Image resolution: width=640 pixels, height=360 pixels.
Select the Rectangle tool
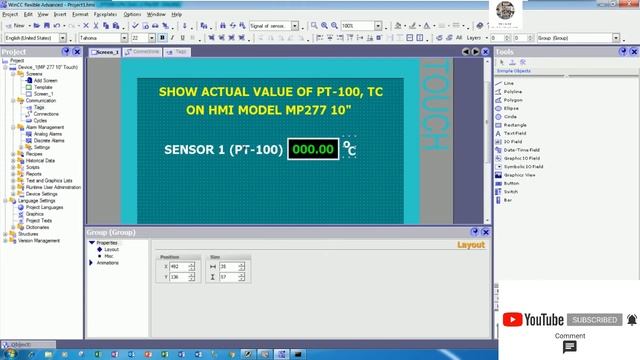click(511, 125)
